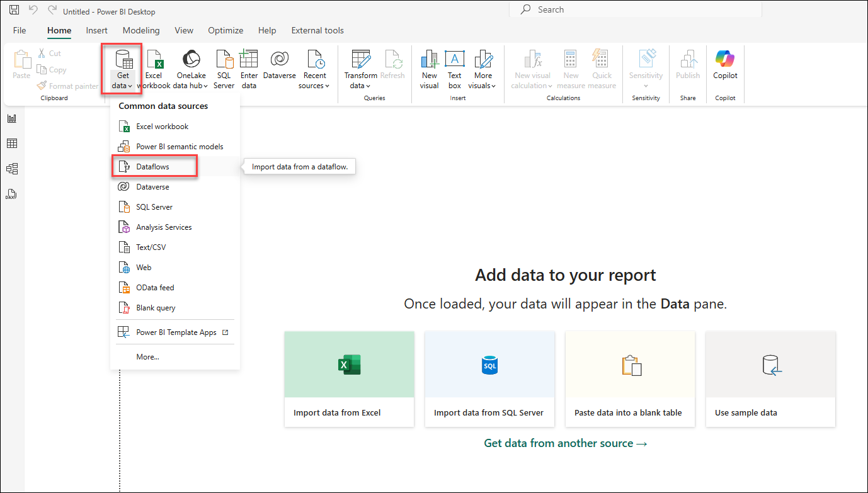This screenshot has height=493, width=868.
Task: Switch to the Optimize tab
Action: click(226, 30)
